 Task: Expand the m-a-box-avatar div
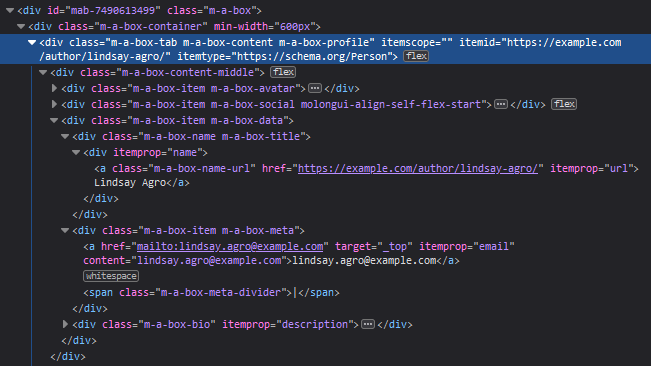coord(54,88)
